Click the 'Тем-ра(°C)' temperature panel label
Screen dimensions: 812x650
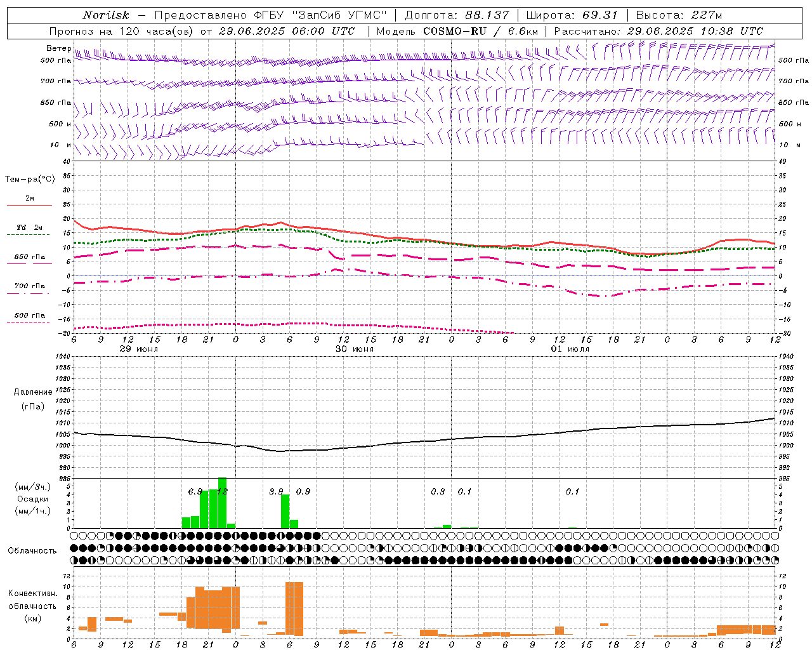(x=30, y=180)
